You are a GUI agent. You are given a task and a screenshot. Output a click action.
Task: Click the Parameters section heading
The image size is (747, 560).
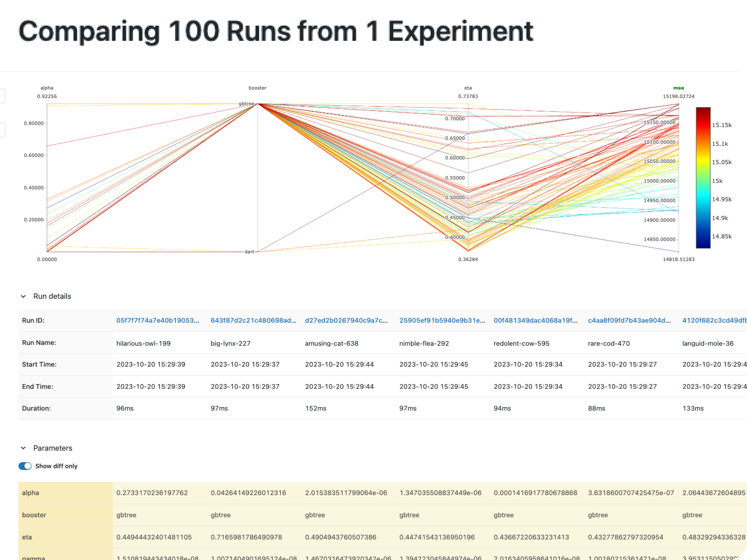click(53, 448)
